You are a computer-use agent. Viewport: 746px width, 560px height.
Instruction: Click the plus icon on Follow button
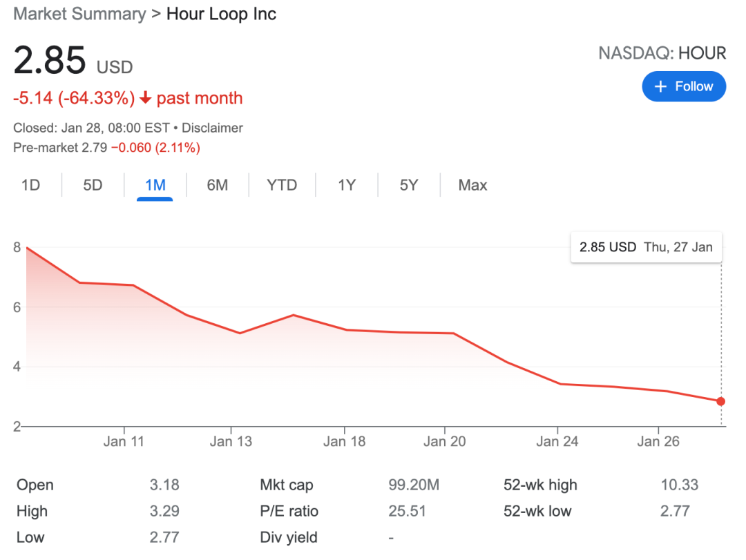660,86
